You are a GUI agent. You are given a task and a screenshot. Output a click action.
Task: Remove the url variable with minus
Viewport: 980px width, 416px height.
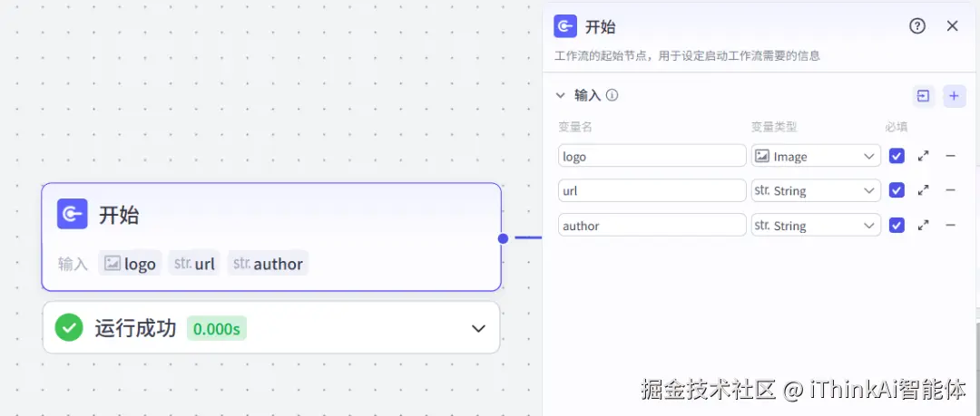[951, 190]
